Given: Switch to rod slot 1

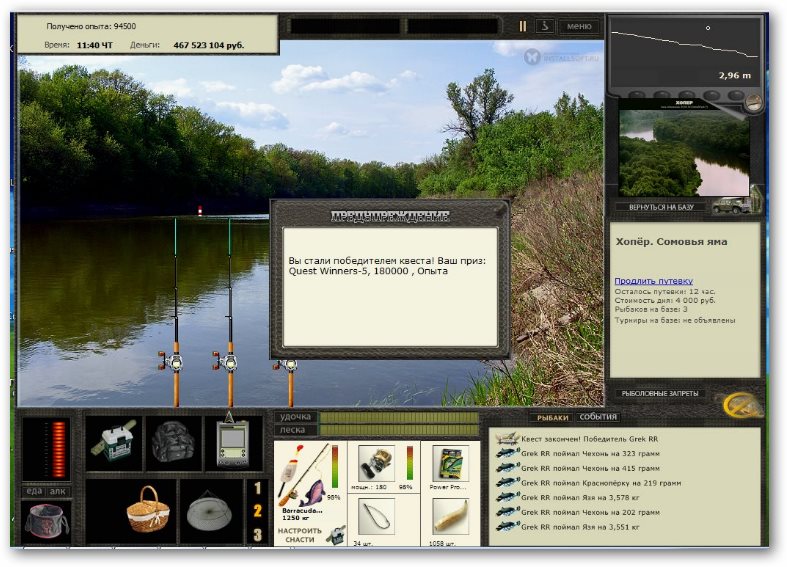Looking at the screenshot, I should coord(257,488).
